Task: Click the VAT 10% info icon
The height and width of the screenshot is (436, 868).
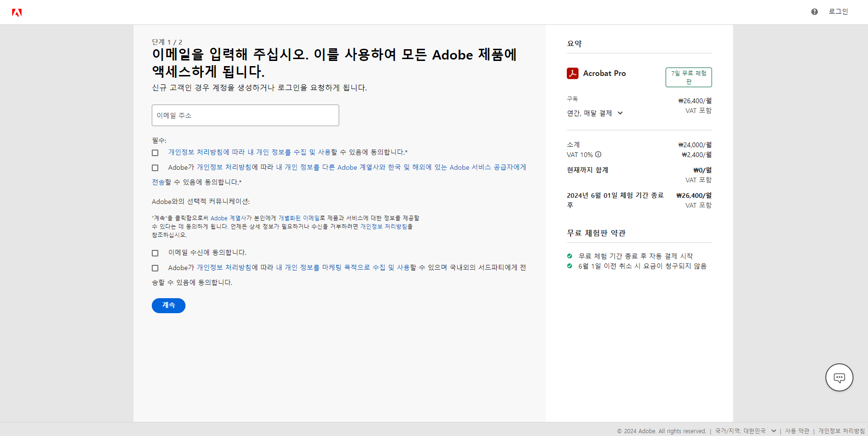Action: pos(598,154)
